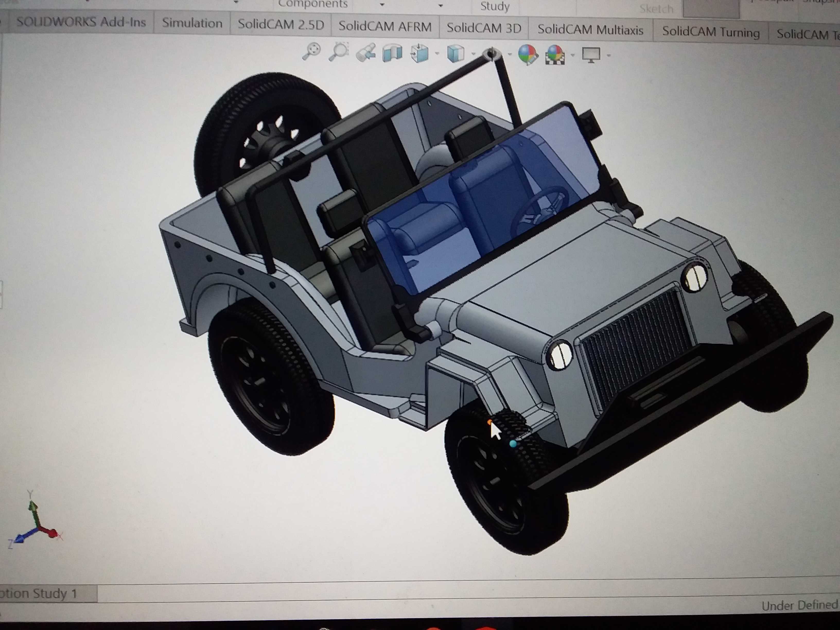The height and width of the screenshot is (630, 840).
Task: Activate the Previous View icon
Action: tap(366, 52)
